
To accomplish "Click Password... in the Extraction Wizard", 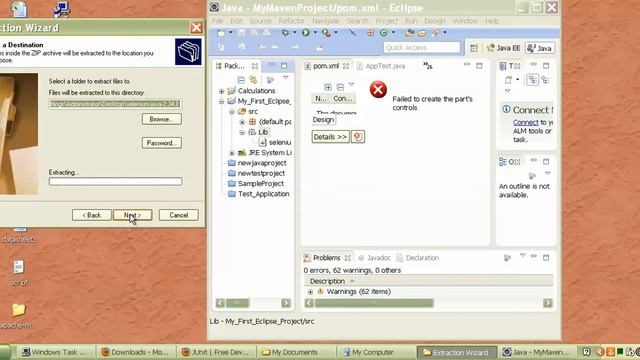I will click(x=162, y=143).
